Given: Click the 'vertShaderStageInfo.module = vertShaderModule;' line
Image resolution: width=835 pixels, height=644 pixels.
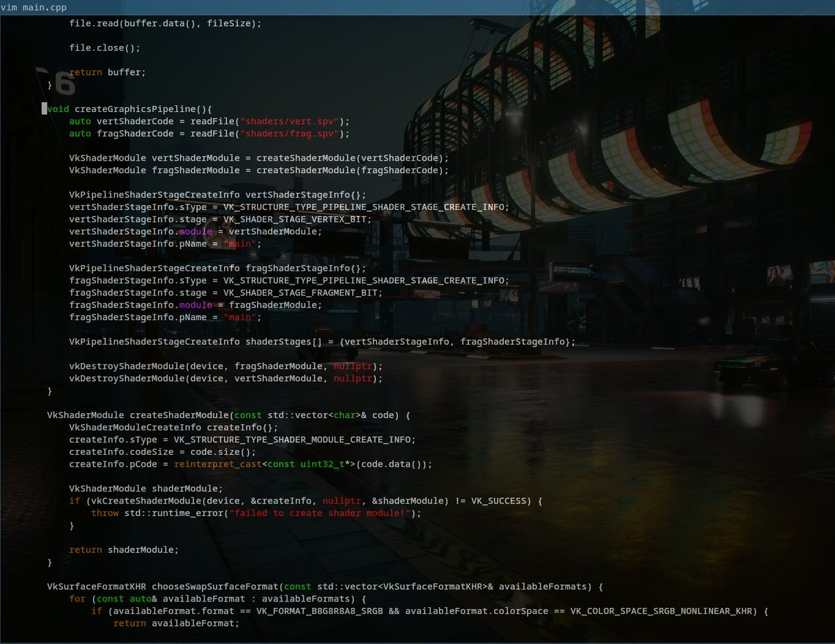Looking at the screenshot, I should pyautogui.click(x=196, y=232).
